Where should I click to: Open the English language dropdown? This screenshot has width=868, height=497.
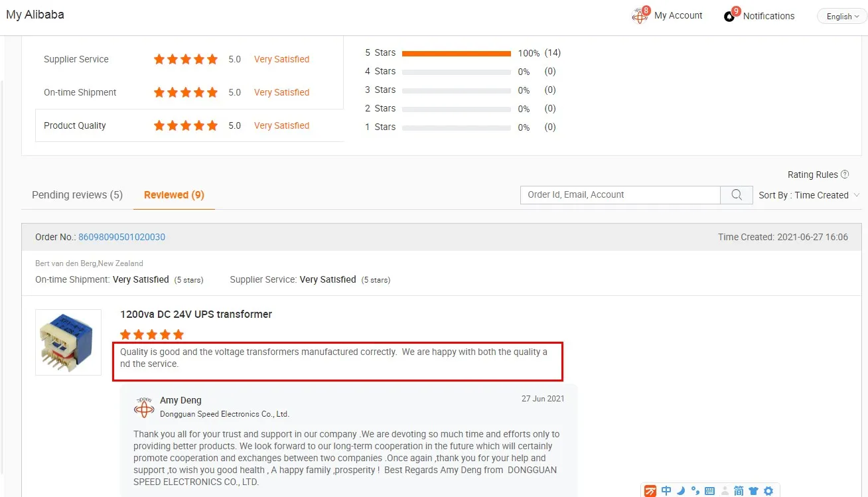click(x=841, y=17)
